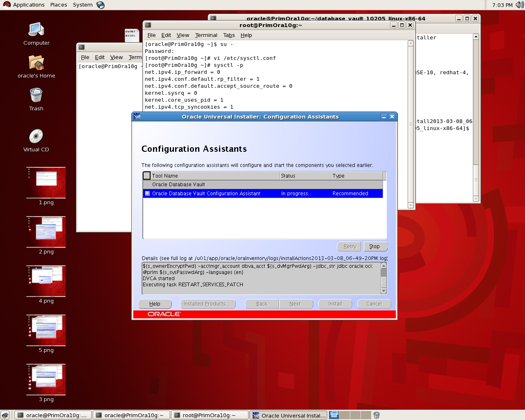Click the Help button in installer
525x420 pixels.
155,304
